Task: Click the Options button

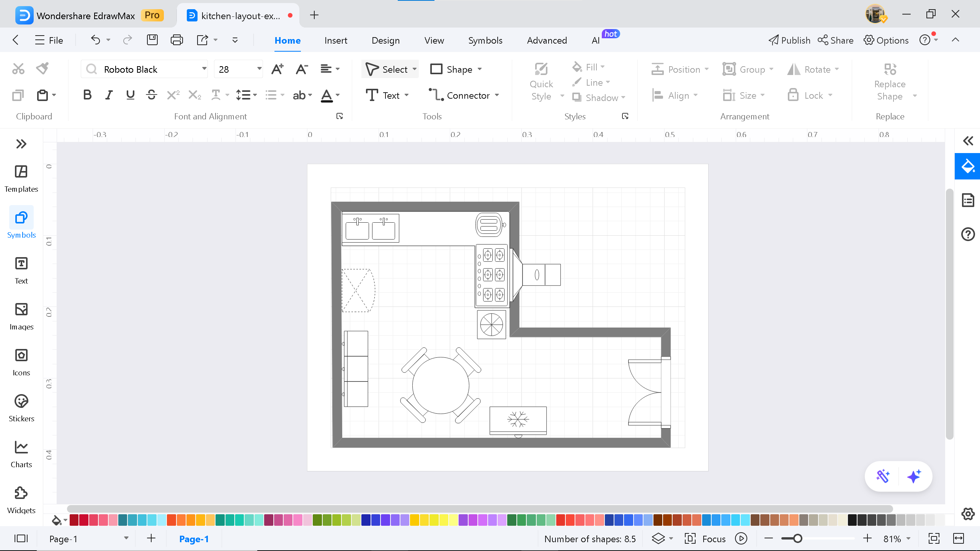Action: click(886, 40)
